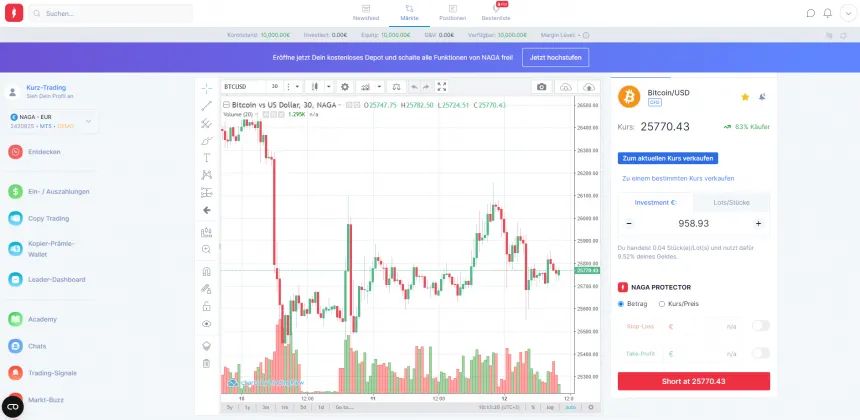Open the Newsfeed tab

pos(366,13)
